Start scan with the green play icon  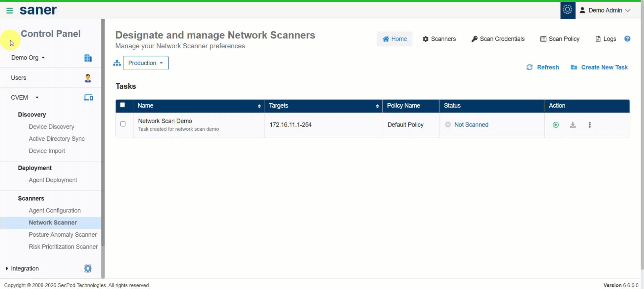pyautogui.click(x=556, y=125)
